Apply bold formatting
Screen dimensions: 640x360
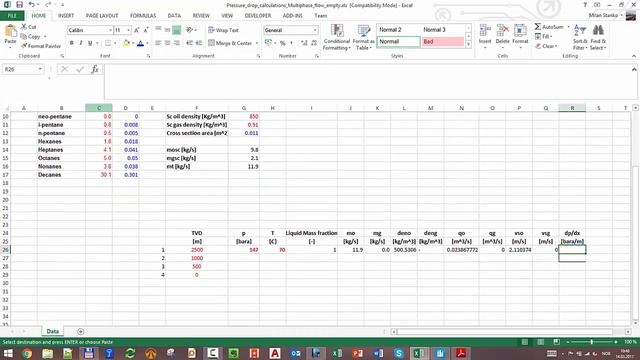tap(72, 43)
